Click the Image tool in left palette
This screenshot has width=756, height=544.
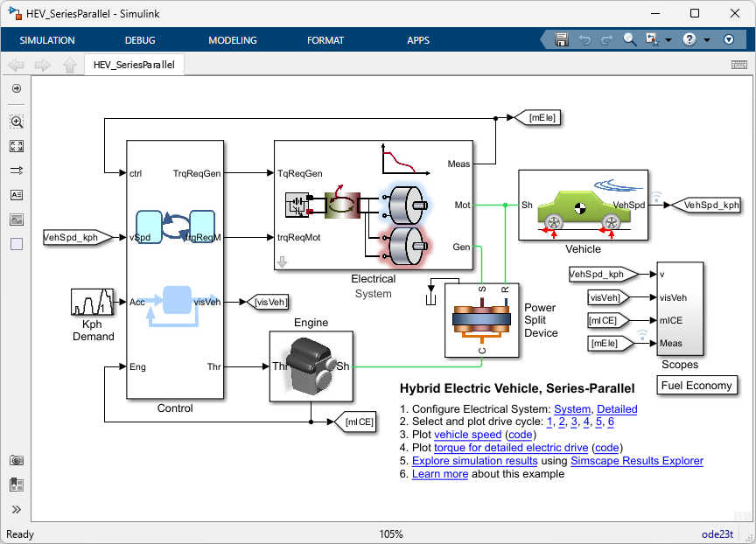pyautogui.click(x=17, y=220)
